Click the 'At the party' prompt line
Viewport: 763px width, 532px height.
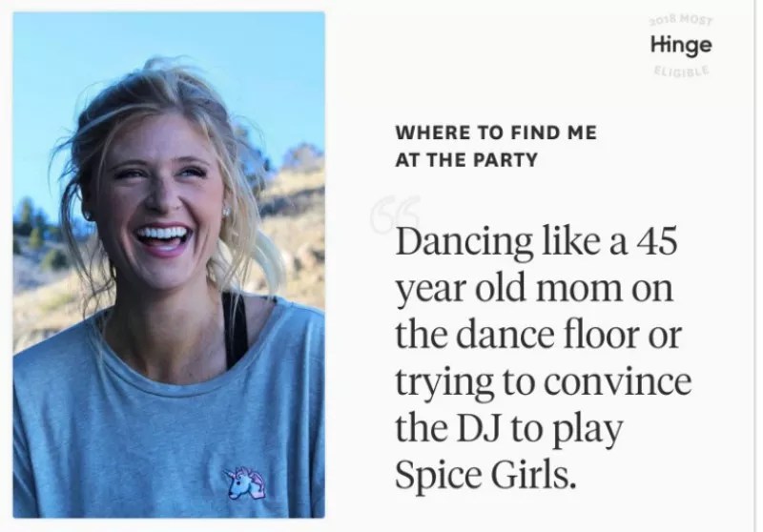coord(466,160)
